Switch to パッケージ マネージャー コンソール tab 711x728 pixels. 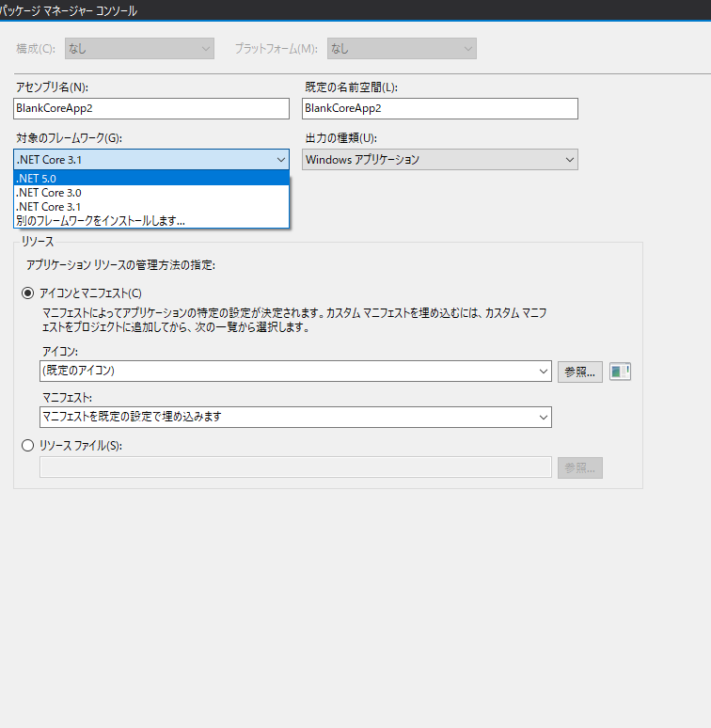click(x=69, y=10)
